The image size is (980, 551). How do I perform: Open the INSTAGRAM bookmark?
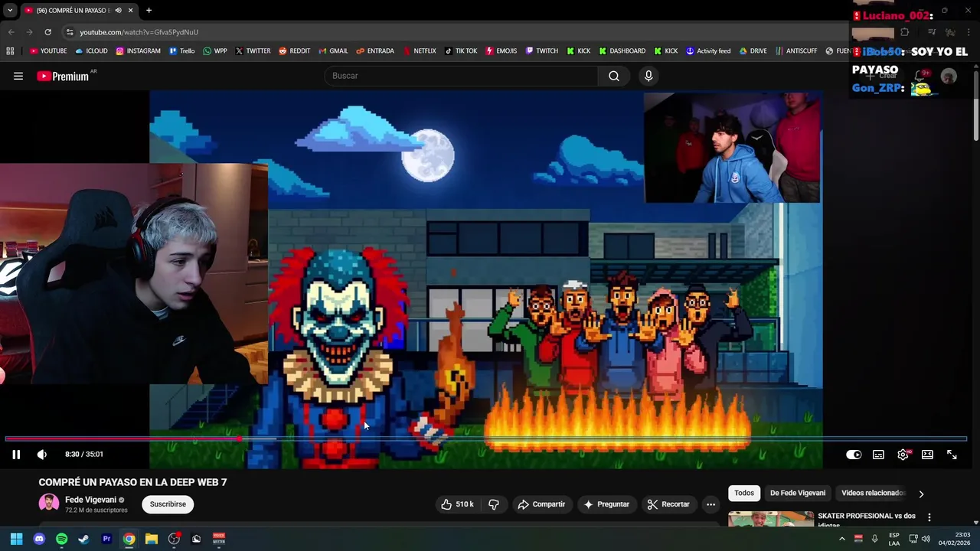[x=139, y=51]
